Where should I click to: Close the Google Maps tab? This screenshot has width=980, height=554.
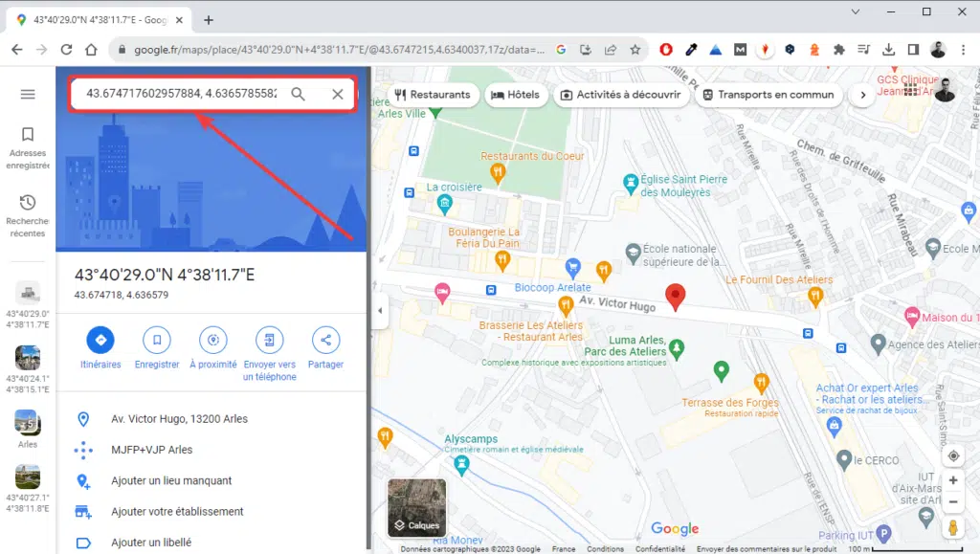179,20
